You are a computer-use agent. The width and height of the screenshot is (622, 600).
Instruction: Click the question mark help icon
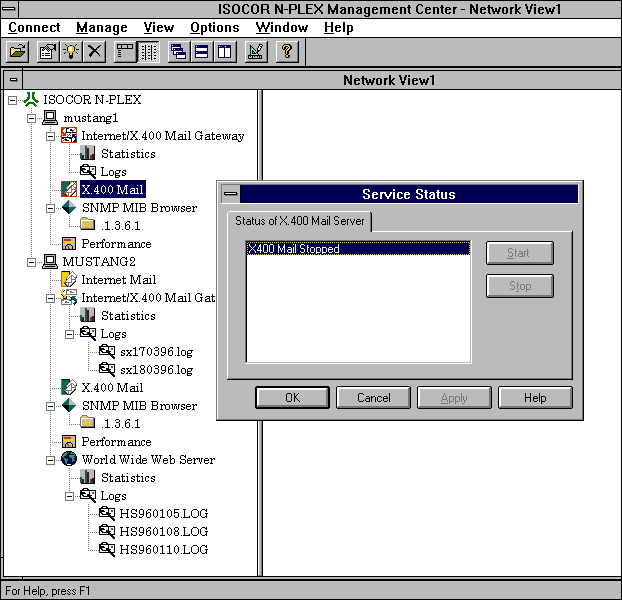click(x=287, y=52)
